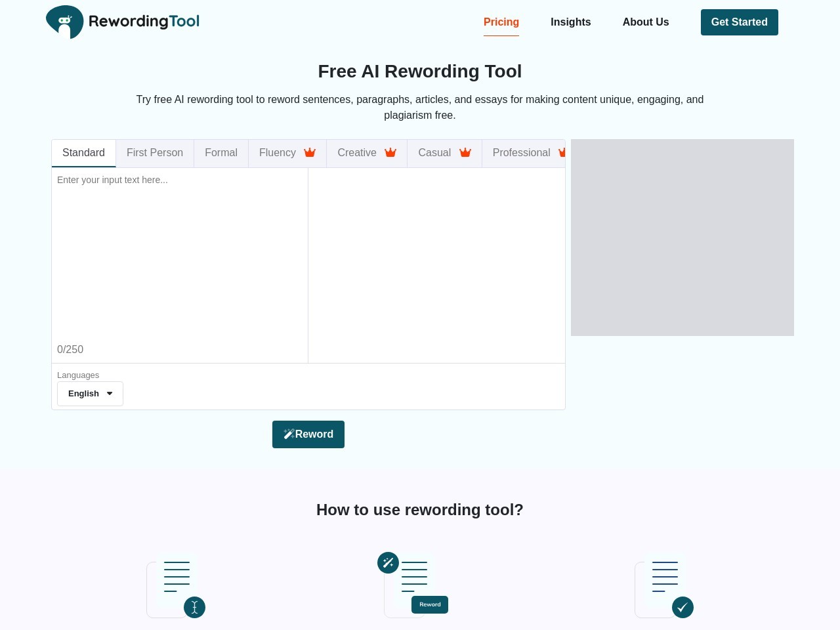Click the Reword button
The image size is (840, 630).
tap(308, 434)
